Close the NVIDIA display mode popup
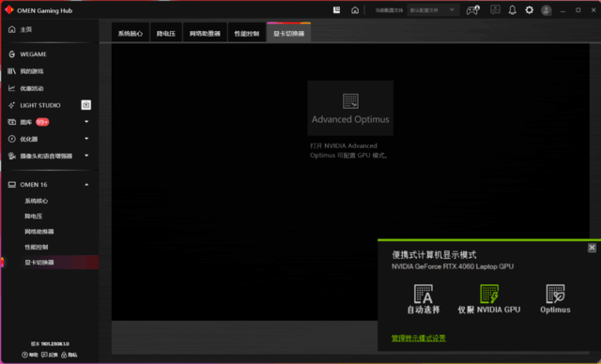601x364 pixels. pyautogui.click(x=592, y=248)
